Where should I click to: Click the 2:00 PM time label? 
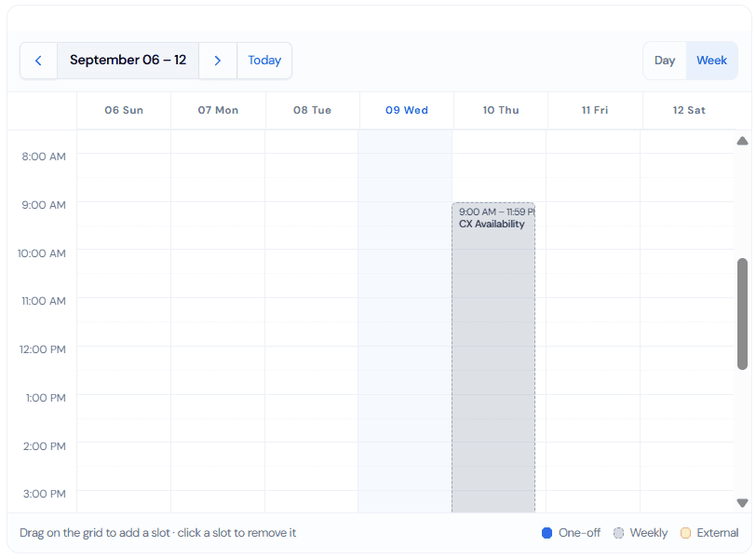(x=45, y=446)
